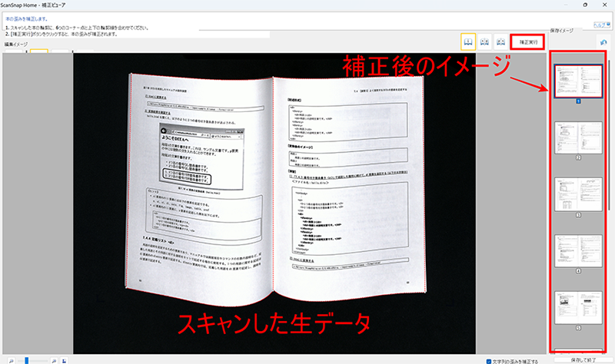Select saved image thumbnail 2
The height and width of the screenshot is (364, 615).
578,137
